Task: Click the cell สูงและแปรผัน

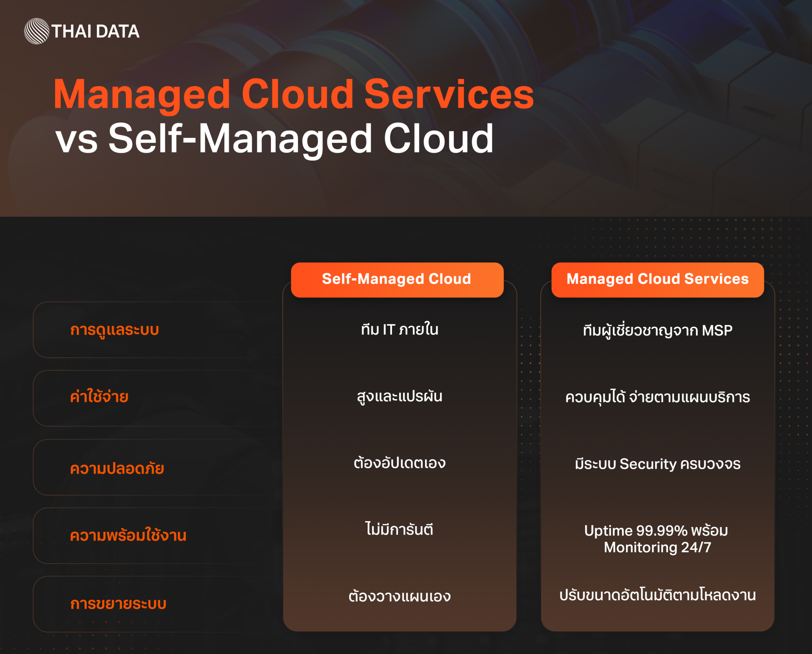Action: pos(400,396)
